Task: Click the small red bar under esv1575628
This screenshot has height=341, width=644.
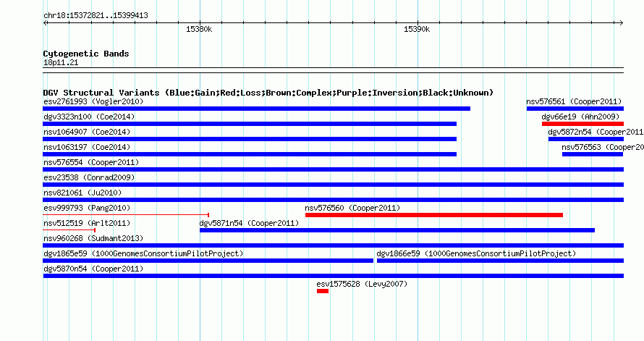Action: coord(323,291)
